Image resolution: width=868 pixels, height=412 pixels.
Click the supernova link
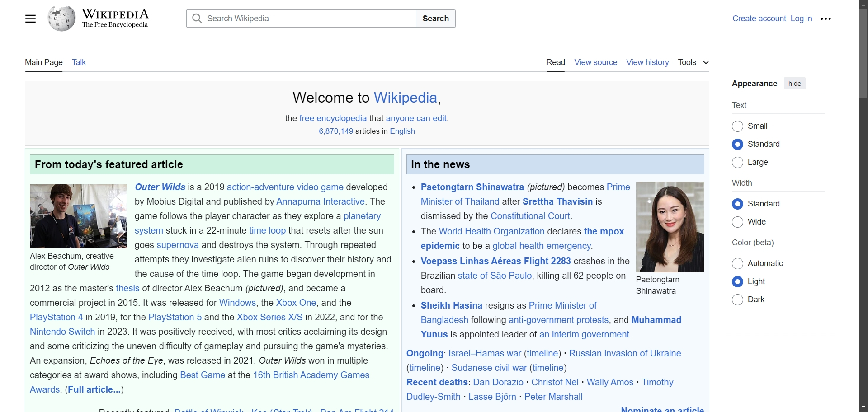click(178, 245)
